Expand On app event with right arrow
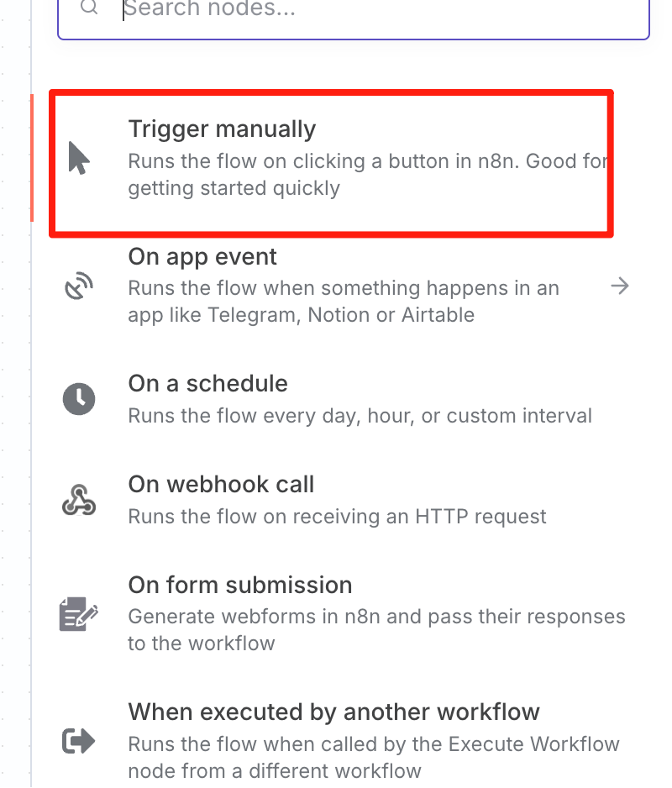The height and width of the screenshot is (788, 672). [620, 286]
